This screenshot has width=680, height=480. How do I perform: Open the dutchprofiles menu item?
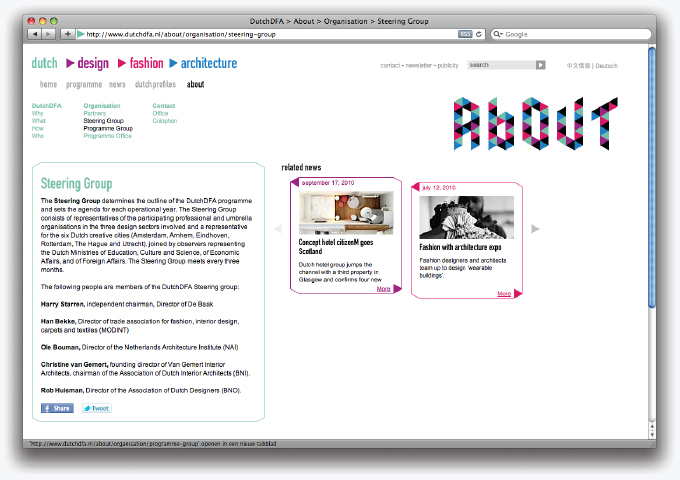(155, 84)
